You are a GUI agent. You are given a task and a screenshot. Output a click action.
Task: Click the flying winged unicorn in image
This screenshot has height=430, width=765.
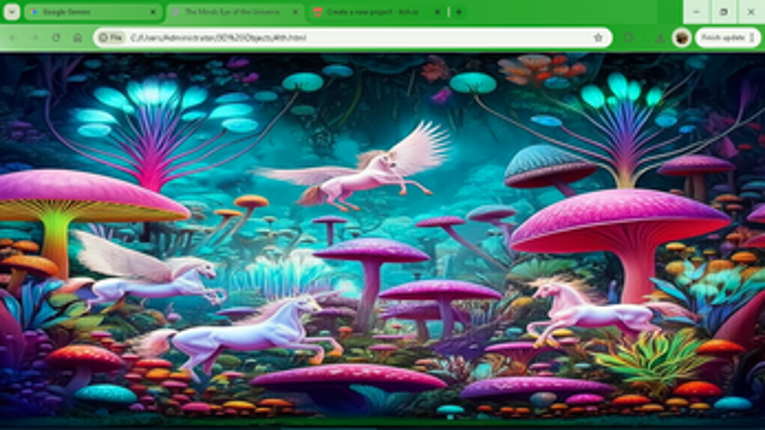pos(370,168)
